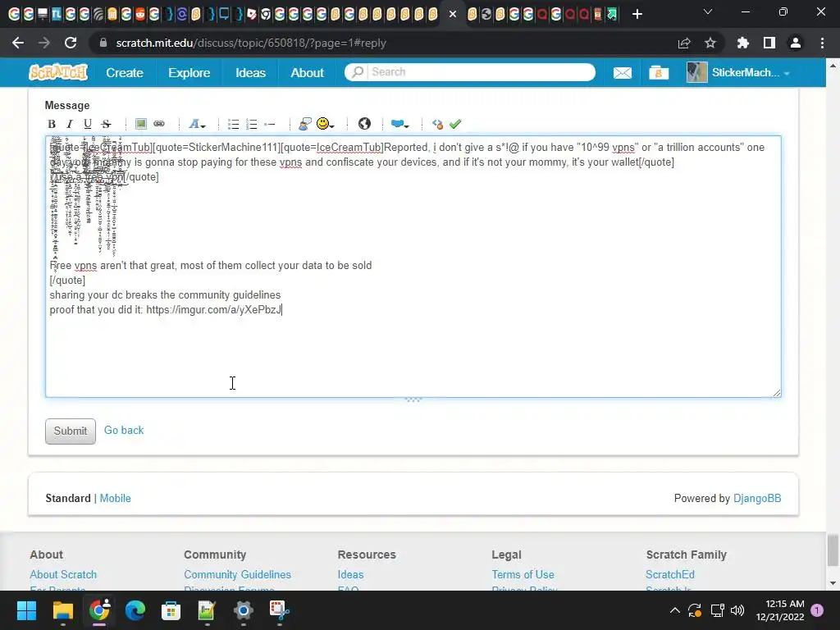Image resolution: width=840 pixels, height=630 pixels.
Task: Click the page vertical scrollbar thumb
Action: 833,550
